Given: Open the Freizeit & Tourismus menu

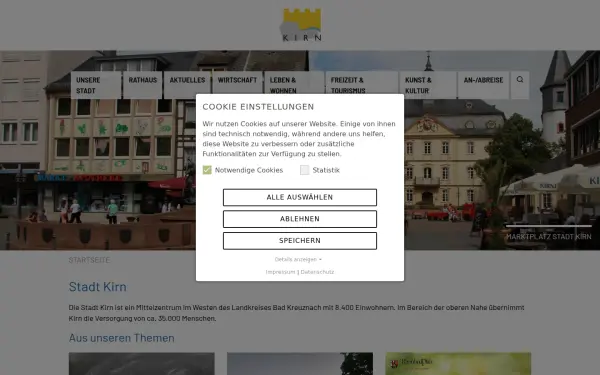Looking at the screenshot, I should coord(362,85).
